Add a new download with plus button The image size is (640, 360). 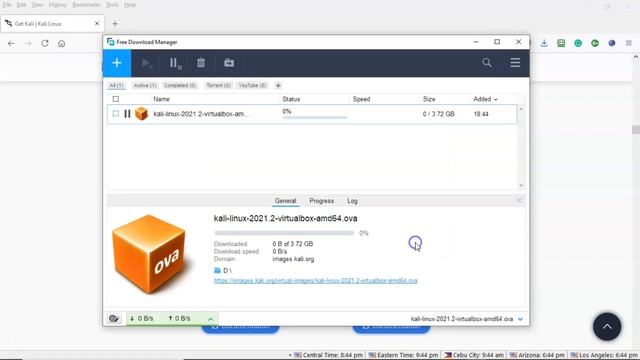pos(117,63)
